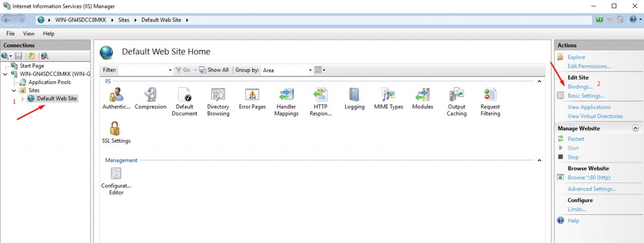
Task: Collapse the Sites tree node
Action: click(14, 90)
